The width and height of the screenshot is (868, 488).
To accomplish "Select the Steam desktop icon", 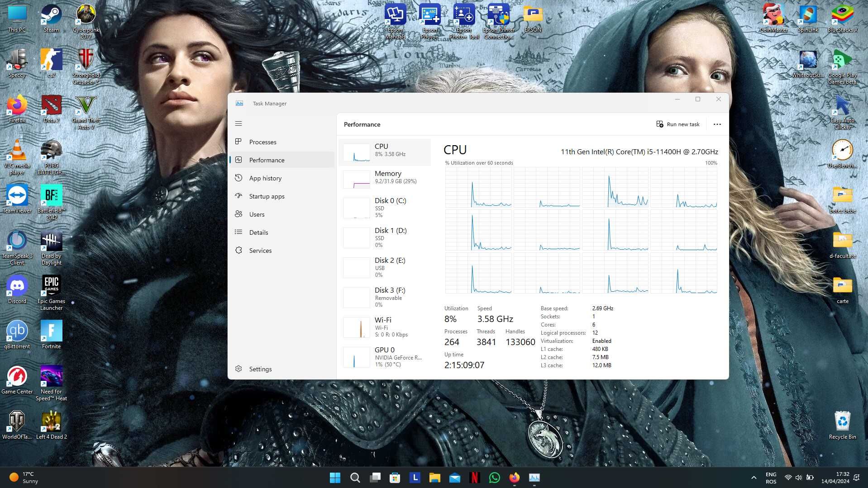I will [x=51, y=19].
